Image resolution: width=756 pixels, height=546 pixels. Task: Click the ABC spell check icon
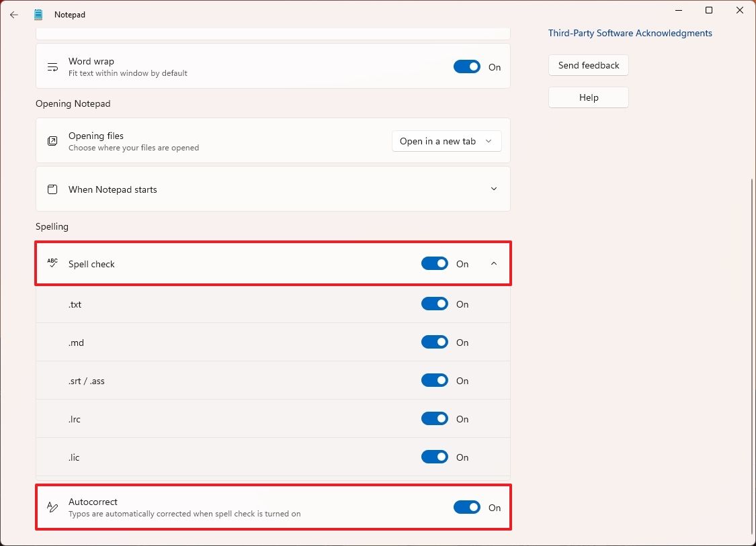coord(52,263)
